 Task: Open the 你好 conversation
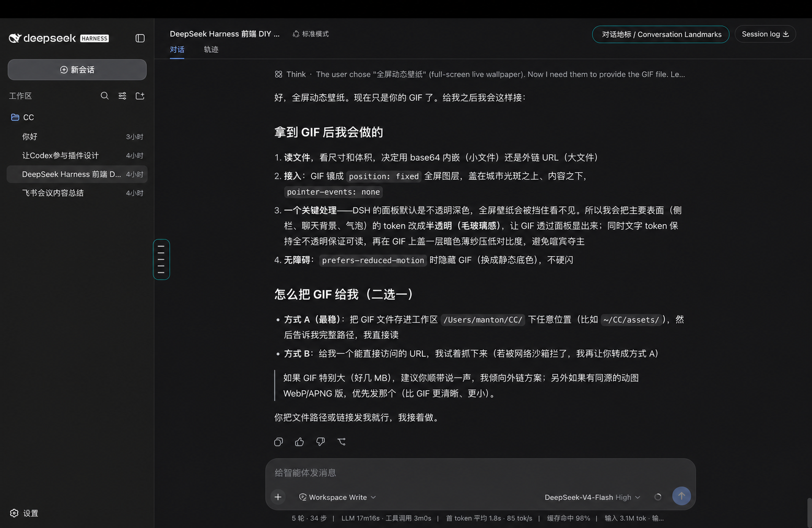(x=77, y=137)
